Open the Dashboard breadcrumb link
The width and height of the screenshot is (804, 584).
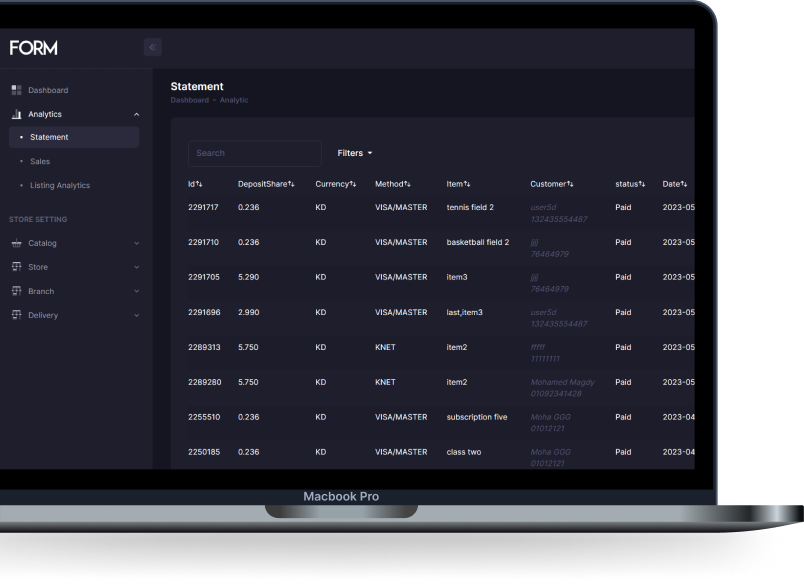click(x=190, y=100)
